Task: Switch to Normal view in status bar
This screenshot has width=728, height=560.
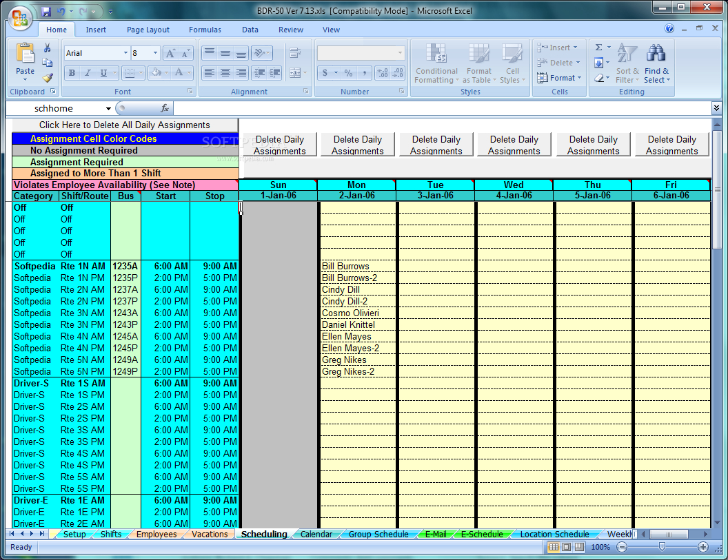Action: pos(554,547)
